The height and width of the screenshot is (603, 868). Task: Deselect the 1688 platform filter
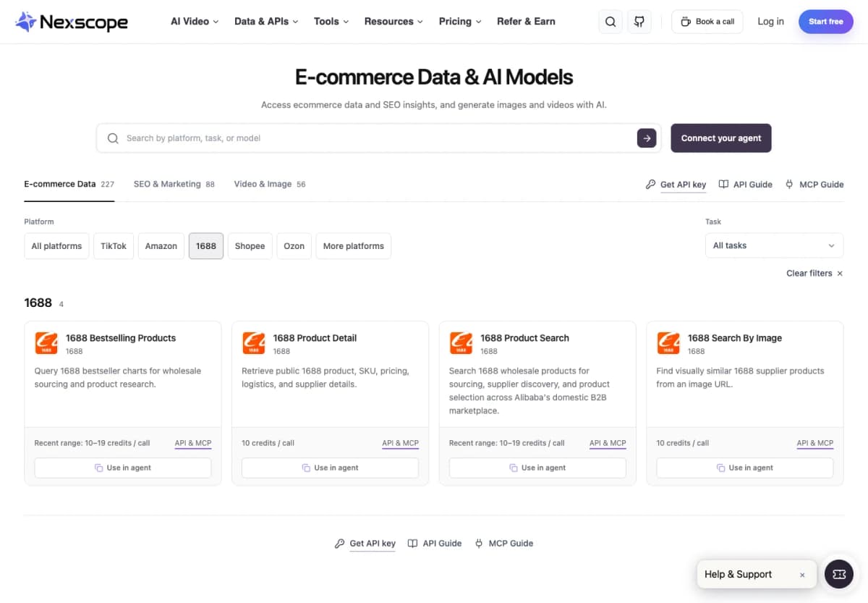coord(206,246)
